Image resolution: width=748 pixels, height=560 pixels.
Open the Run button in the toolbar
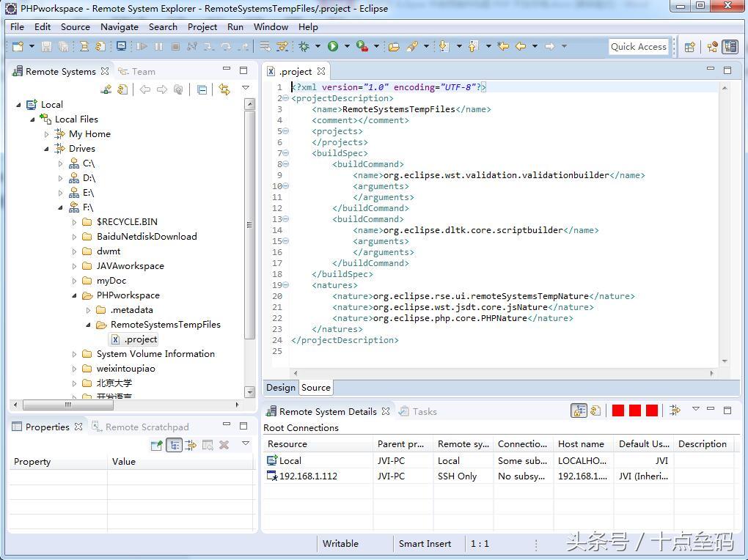[x=333, y=46]
